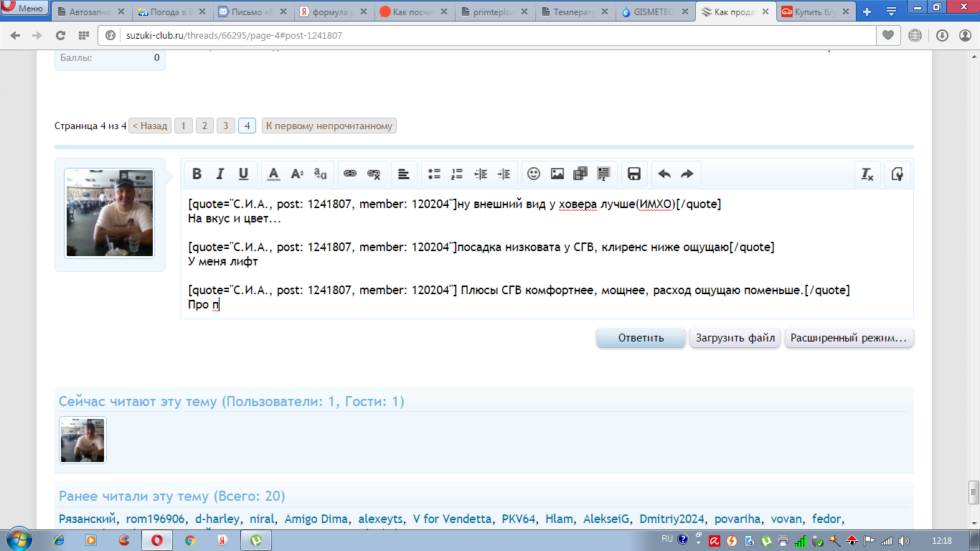Image resolution: width=980 pixels, height=551 pixels.
Task: Open the font family dropdown
Action: point(320,174)
